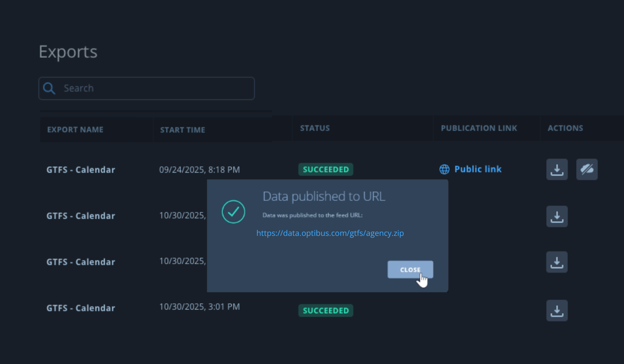Image resolution: width=624 pixels, height=364 pixels.
Task: Click the first SUCCEEDED status badge
Action: (326, 169)
